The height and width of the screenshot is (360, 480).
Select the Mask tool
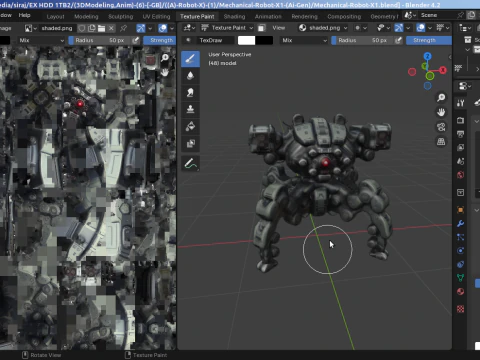190,143
